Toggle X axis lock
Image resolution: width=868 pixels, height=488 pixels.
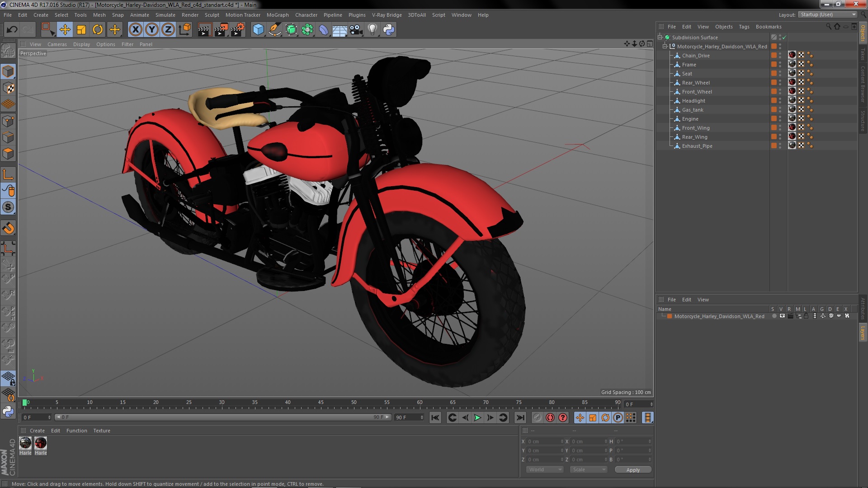pos(135,30)
